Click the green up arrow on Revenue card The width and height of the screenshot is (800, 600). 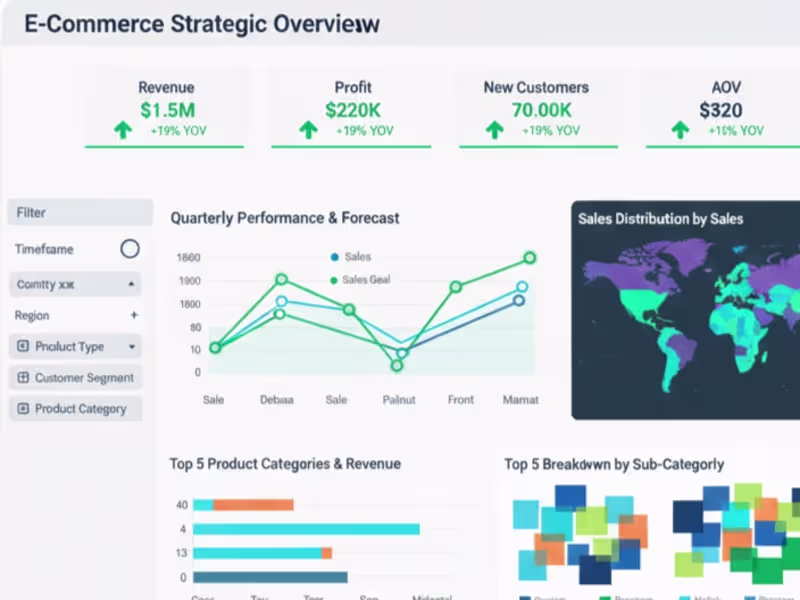pos(120,128)
